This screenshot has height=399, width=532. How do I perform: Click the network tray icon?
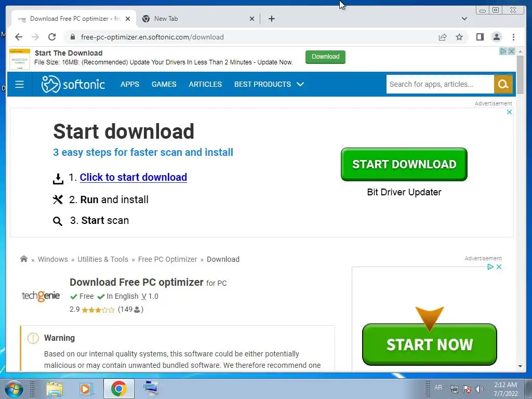point(454,389)
